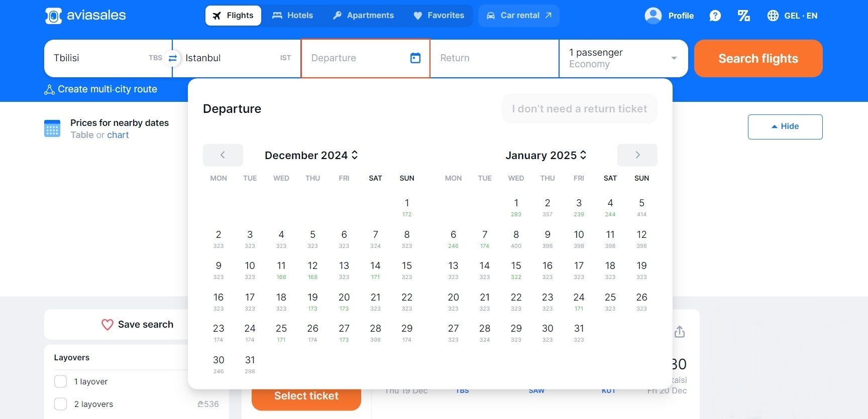Select January 1 priced 283
868x419 pixels.
pos(516,207)
